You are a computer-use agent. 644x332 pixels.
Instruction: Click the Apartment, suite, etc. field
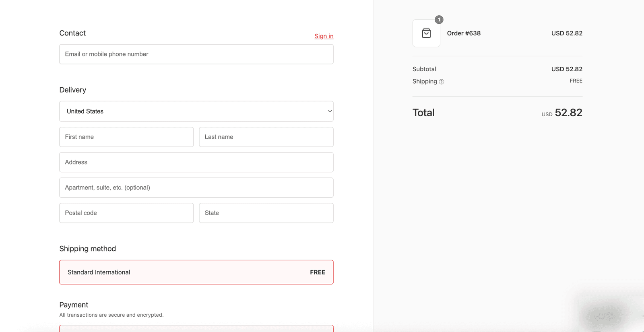(x=196, y=188)
